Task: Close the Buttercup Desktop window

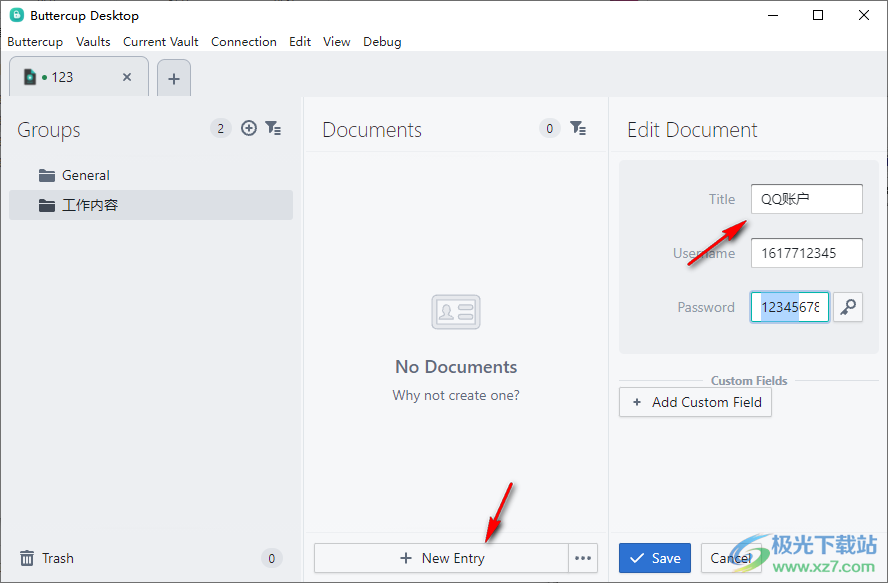Action: point(864,15)
